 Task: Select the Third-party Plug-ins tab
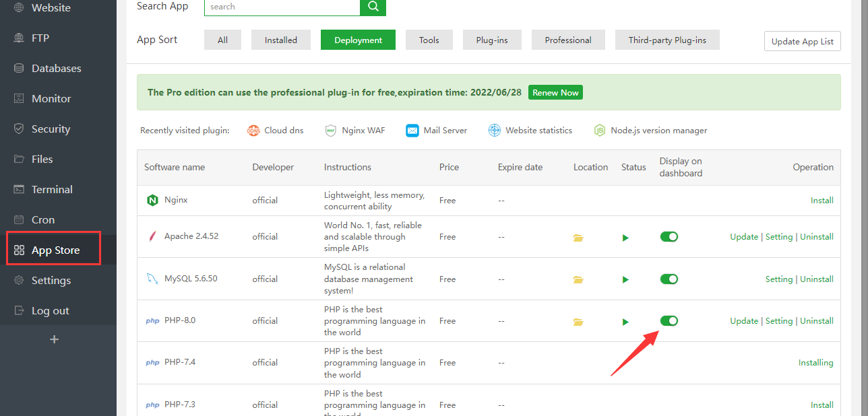pyautogui.click(x=667, y=40)
